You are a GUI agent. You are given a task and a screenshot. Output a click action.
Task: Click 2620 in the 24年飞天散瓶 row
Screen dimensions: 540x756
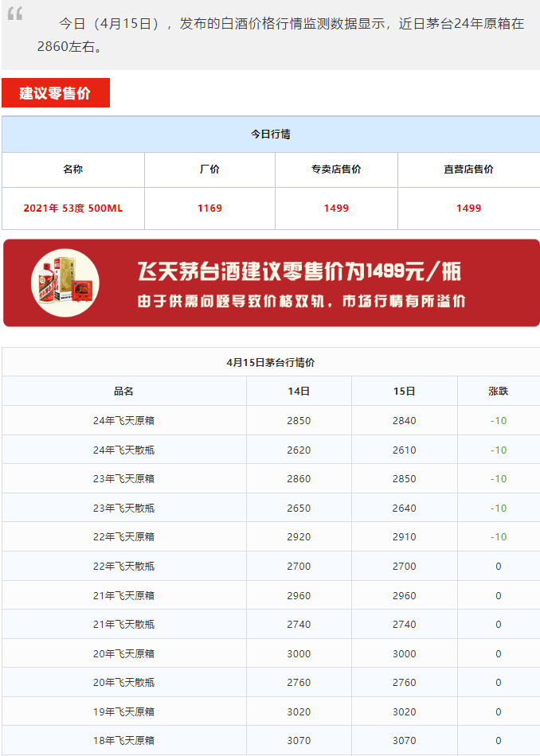(299, 450)
